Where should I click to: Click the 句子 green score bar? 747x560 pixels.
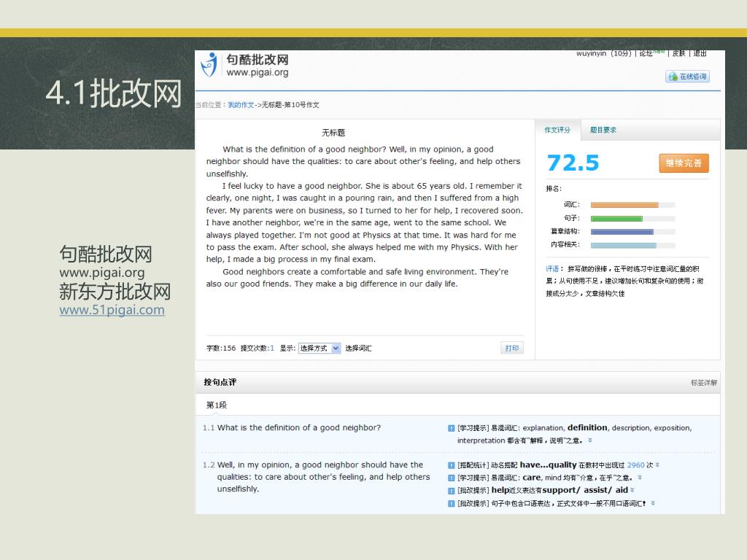[x=616, y=219]
